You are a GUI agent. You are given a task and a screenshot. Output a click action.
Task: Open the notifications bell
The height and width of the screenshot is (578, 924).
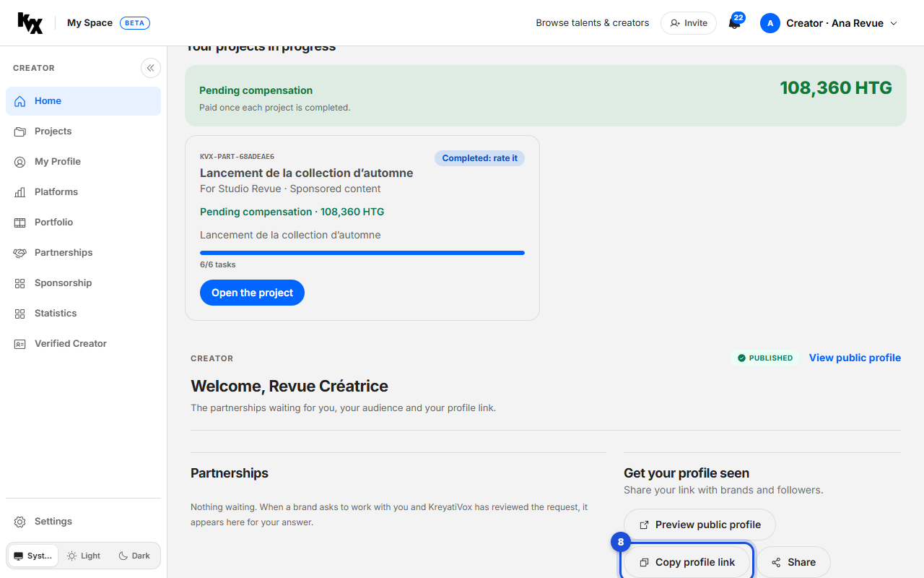click(x=735, y=23)
